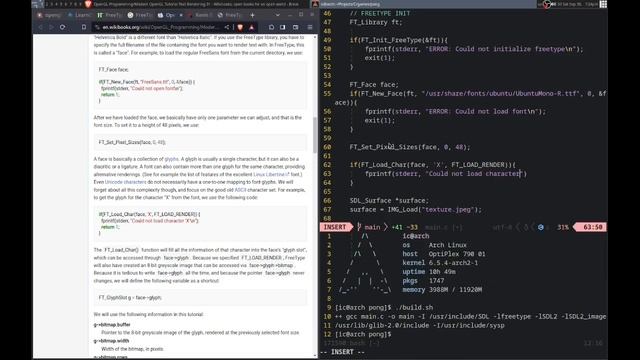Open a new browser tab
This screenshot has height=360, width=640.
click(x=252, y=15)
